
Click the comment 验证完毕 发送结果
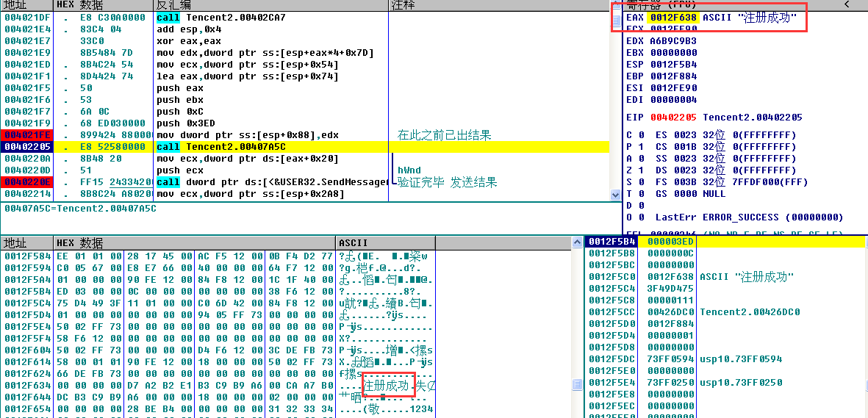[x=448, y=182]
